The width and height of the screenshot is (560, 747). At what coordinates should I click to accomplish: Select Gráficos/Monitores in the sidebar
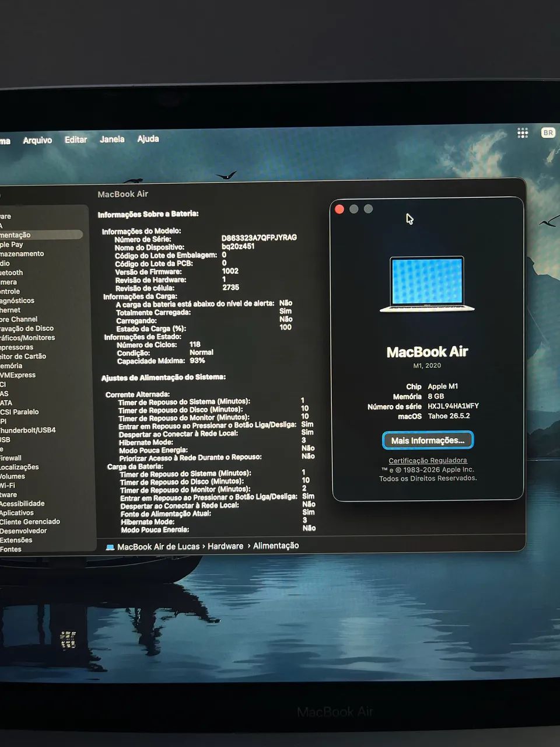[x=27, y=338]
